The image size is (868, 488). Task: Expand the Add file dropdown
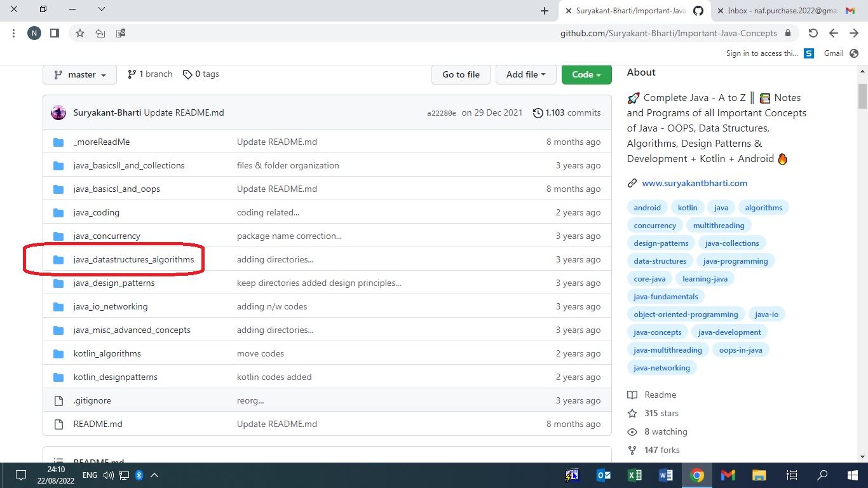[526, 74]
